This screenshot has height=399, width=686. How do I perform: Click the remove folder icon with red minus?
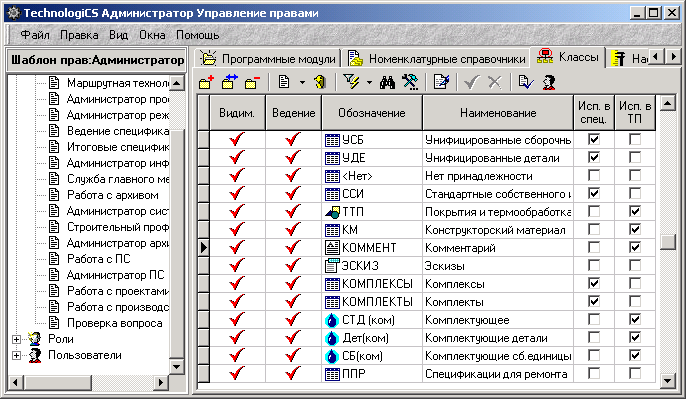(x=252, y=82)
